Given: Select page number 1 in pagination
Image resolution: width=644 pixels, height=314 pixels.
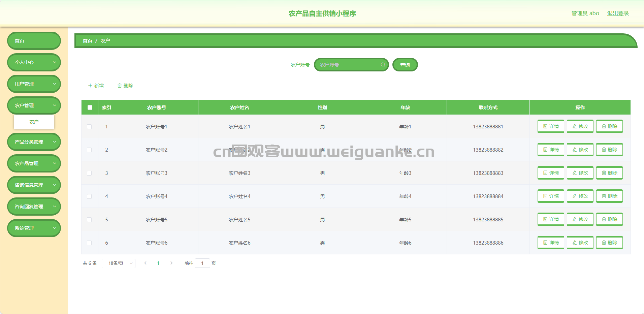Looking at the screenshot, I should [x=158, y=263].
